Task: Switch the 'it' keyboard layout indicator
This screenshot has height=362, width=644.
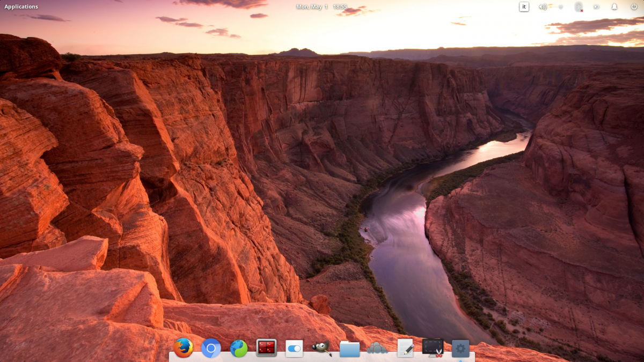Action: click(x=524, y=7)
